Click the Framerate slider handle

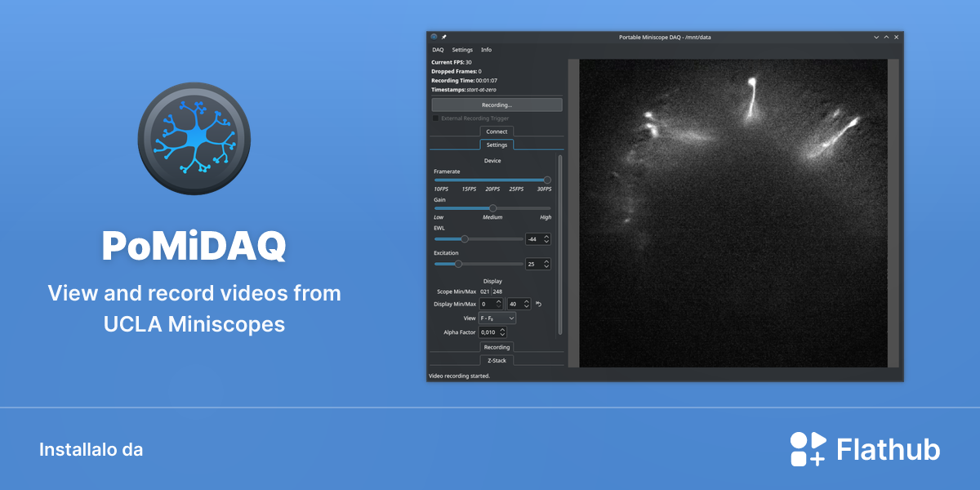[x=547, y=180]
